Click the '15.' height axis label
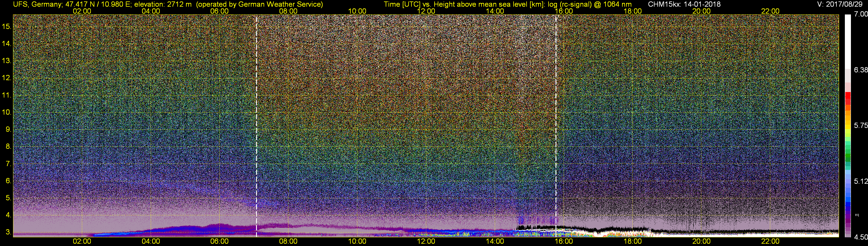The height and width of the screenshot is (246, 868). tap(7, 26)
